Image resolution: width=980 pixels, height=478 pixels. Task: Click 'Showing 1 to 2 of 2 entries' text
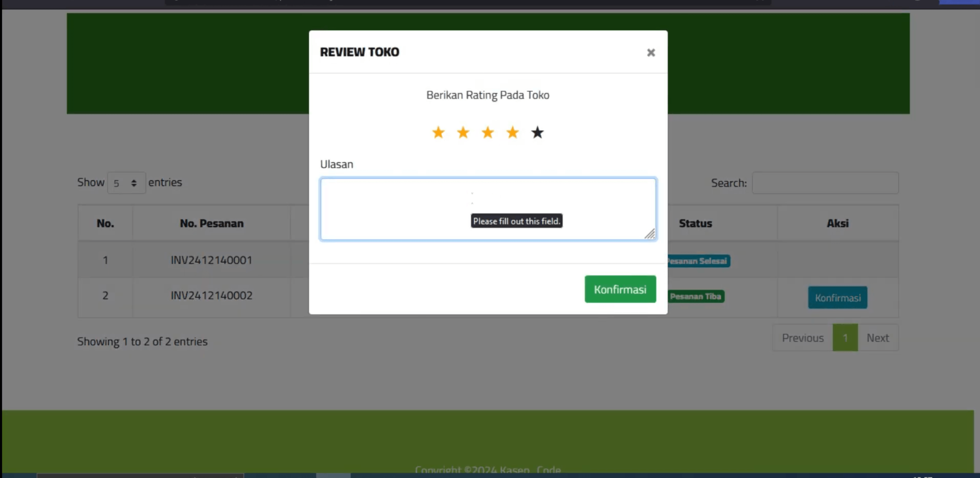(x=142, y=341)
